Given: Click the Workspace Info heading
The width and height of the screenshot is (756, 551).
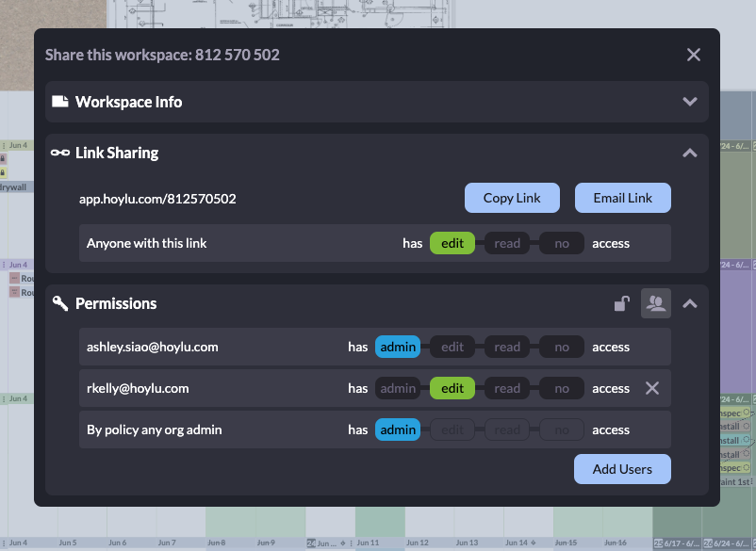Looking at the screenshot, I should pyautogui.click(x=129, y=102).
